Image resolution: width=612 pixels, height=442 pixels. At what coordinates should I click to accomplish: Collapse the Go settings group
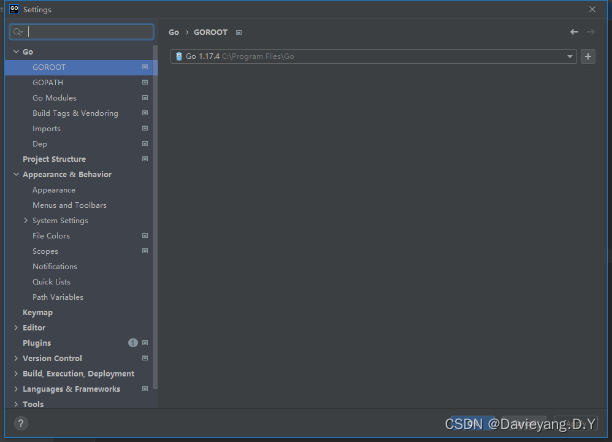[16, 52]
